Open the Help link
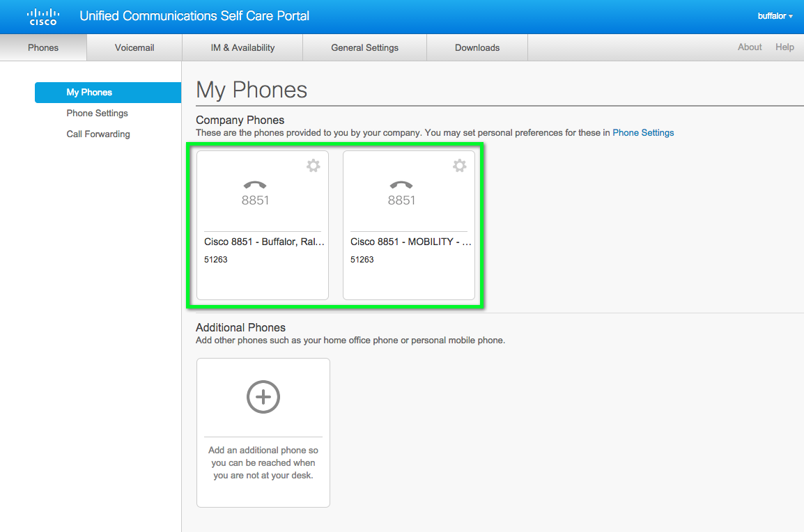804x532 pixels. (x=784, y=47)
